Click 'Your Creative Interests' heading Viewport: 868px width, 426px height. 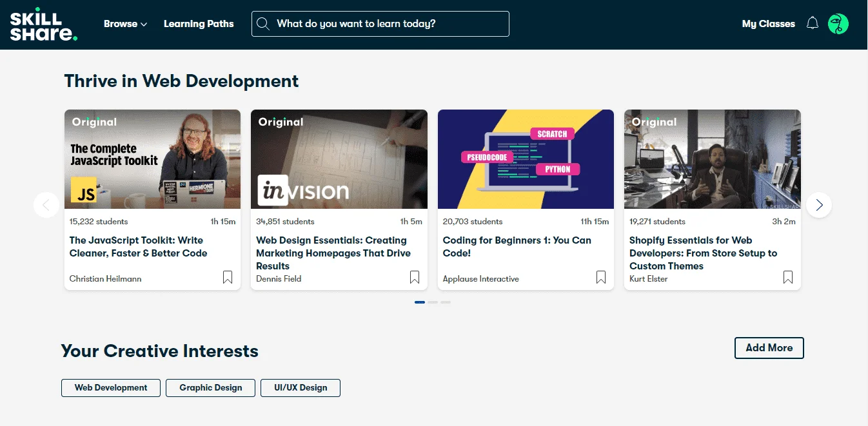(x=160, y=351)
